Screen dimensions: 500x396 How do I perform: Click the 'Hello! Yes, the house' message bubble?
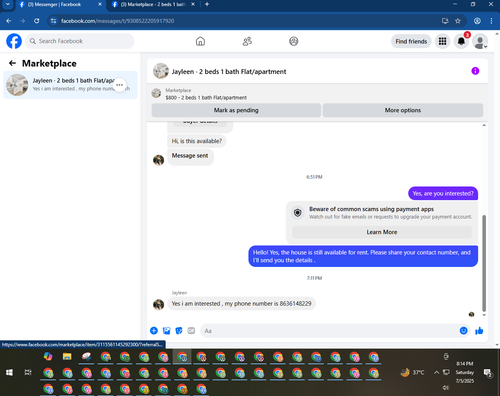click(x=363, y=256)
